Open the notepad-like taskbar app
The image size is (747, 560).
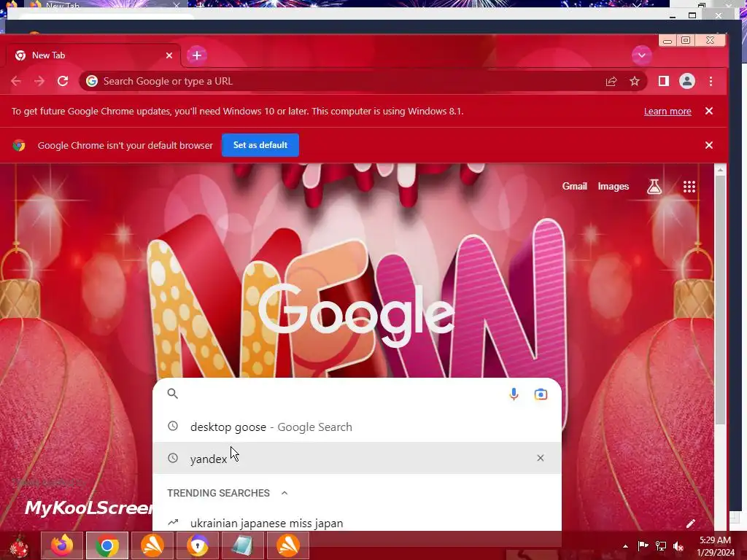pyautogui.click(x=242, y=545)
